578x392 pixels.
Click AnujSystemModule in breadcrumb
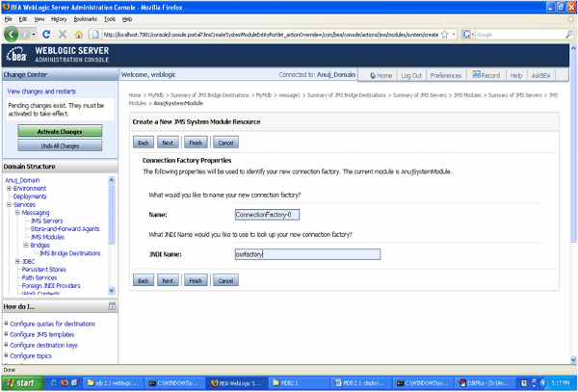point(178,103)
